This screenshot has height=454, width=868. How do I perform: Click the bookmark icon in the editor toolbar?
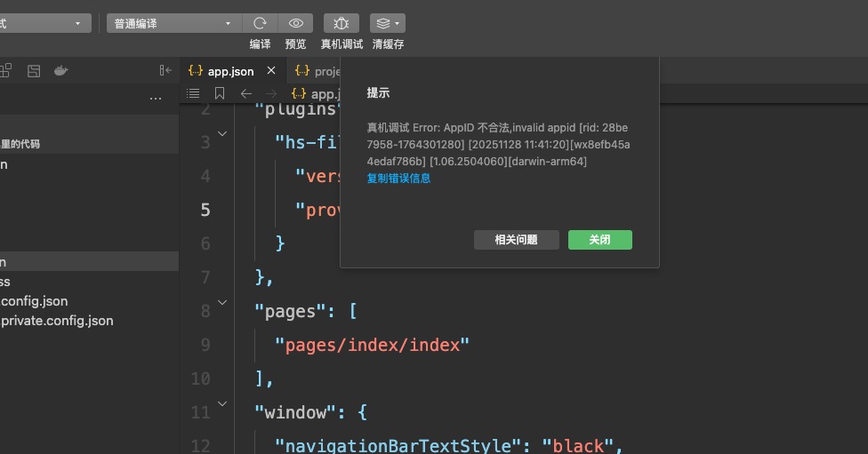click(x=220, y=93)
